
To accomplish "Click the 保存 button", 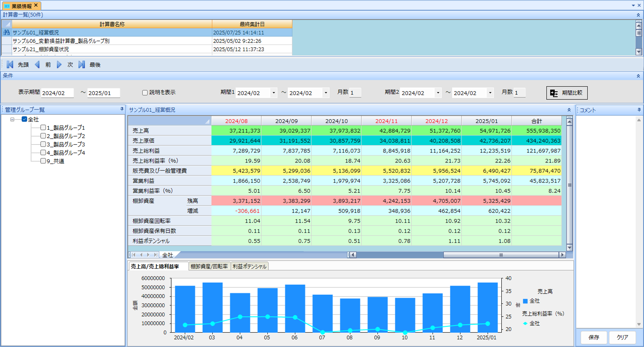I will 594,337.
